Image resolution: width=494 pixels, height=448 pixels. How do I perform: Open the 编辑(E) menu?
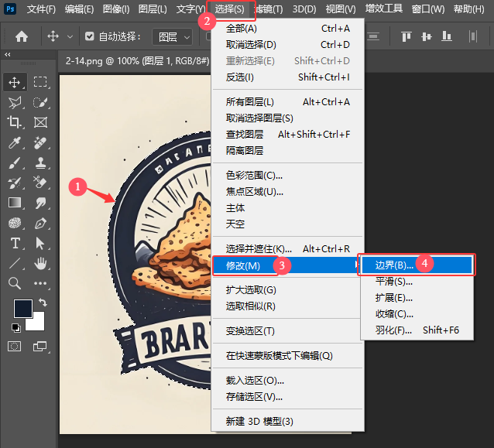(x=79, y=9)
